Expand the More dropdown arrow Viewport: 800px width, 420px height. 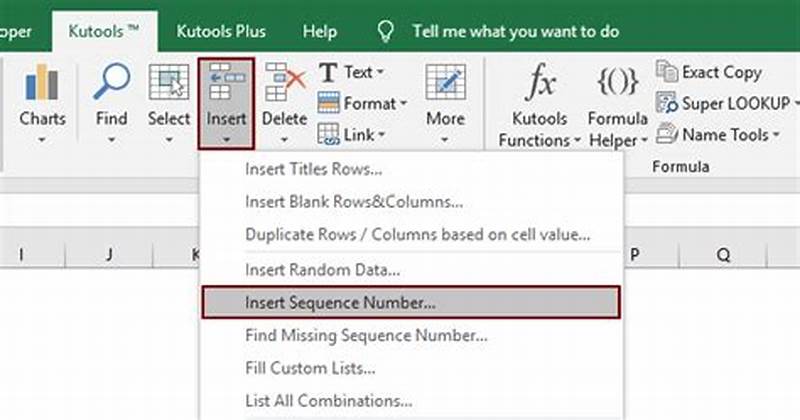(444, 139)
